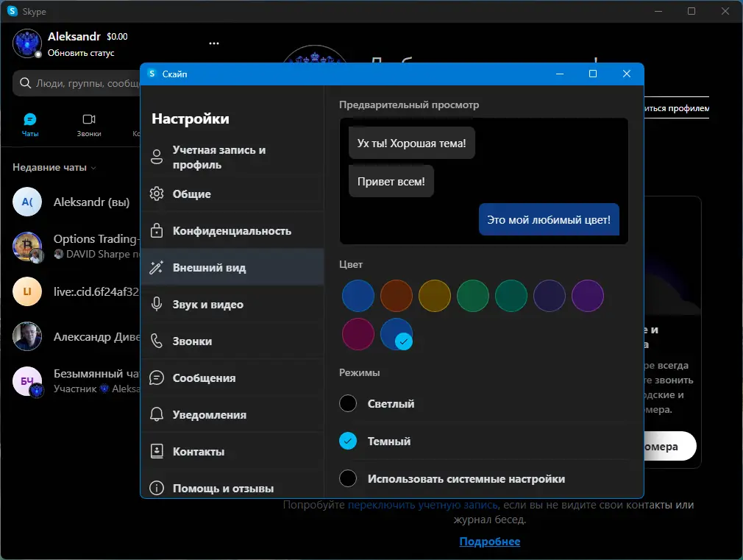Image resolution: width=743 pixels, height=560 pixels.
Task: Click the Звук и видео microphone icon
Action: [x=155, y=304]
